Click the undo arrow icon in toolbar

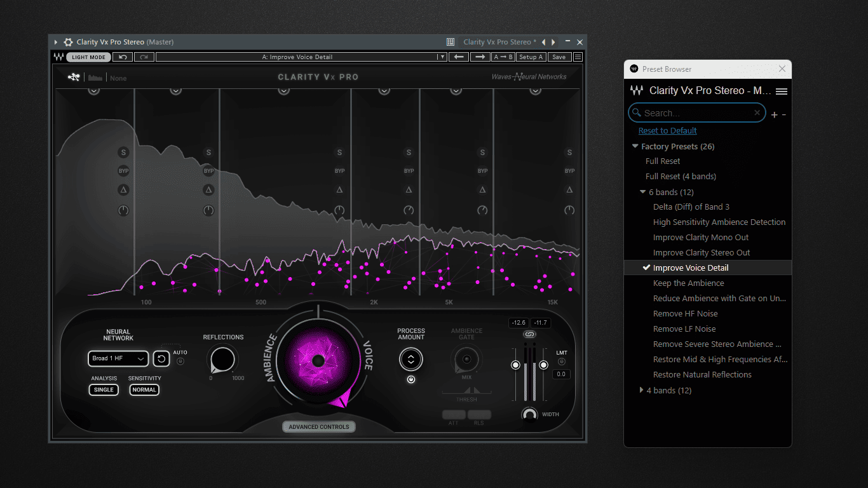point(123,57)
